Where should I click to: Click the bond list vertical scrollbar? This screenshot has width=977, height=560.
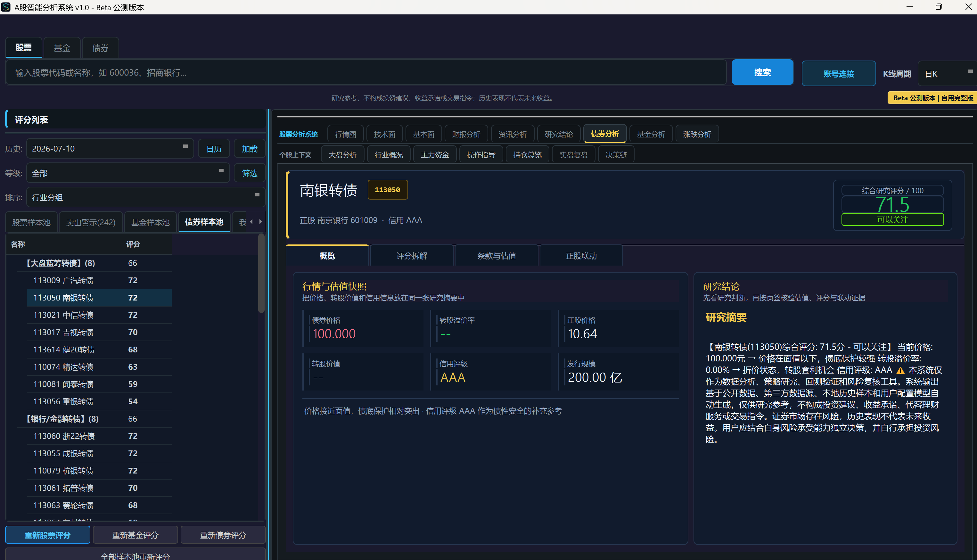(x=261, y=274)
